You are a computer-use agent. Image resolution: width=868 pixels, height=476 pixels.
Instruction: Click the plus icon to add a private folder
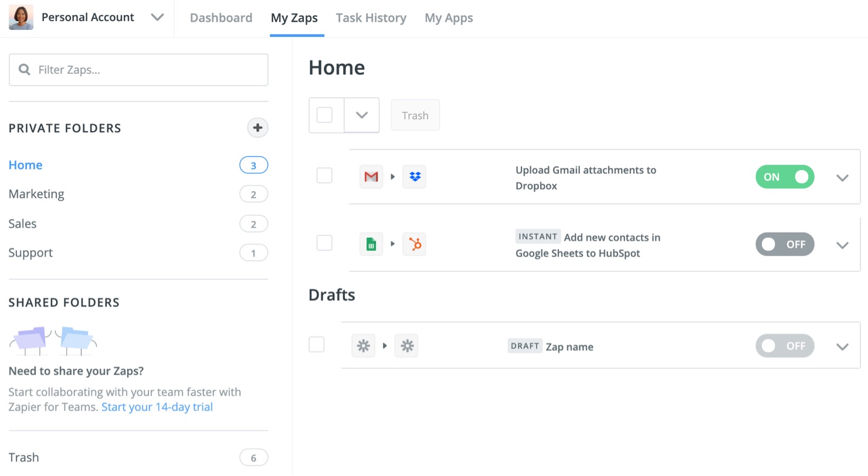[257, 128]
